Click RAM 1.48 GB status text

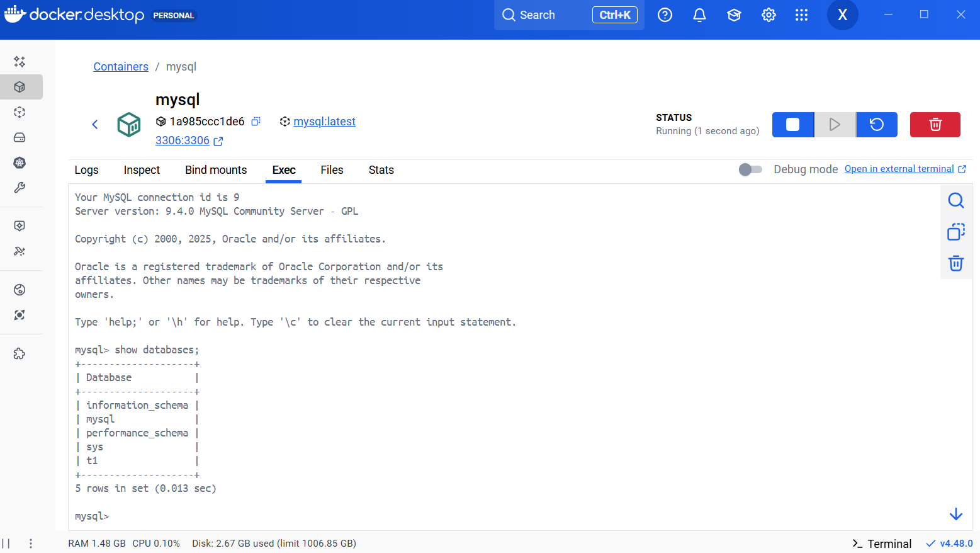pos(97,544)
